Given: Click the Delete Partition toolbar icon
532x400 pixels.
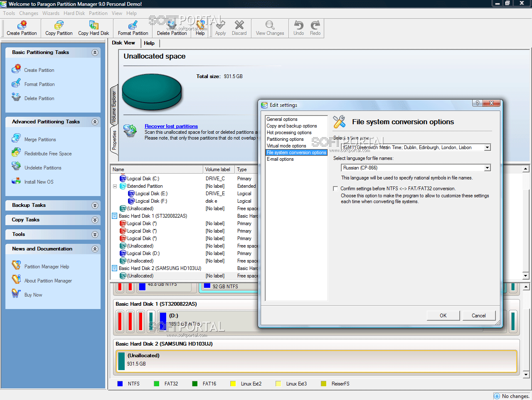Looking at the screenshot, I should tap(172, 25).
